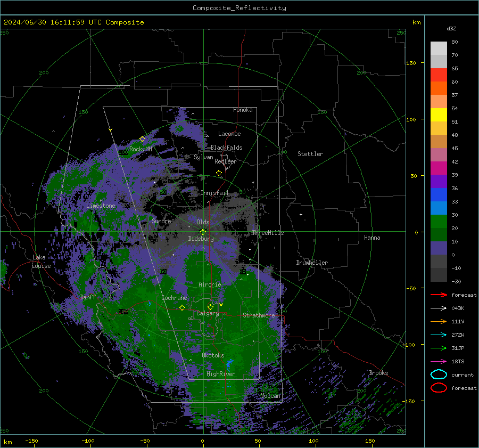
Task: Click the 'Calgary' map label
Action: pos(208,313)
